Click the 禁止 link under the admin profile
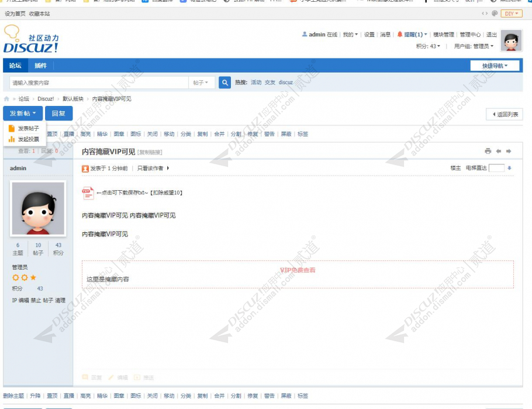 click(x=36, y=300)
